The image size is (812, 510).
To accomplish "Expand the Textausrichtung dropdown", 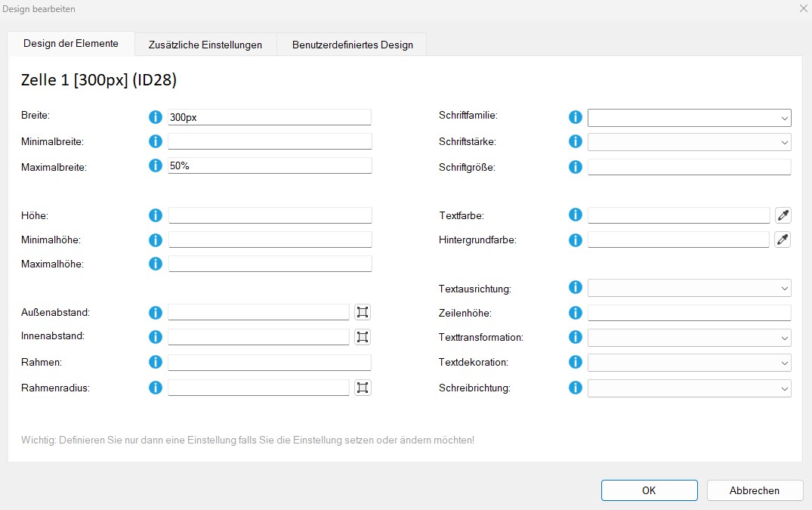I will click(689, 288).
